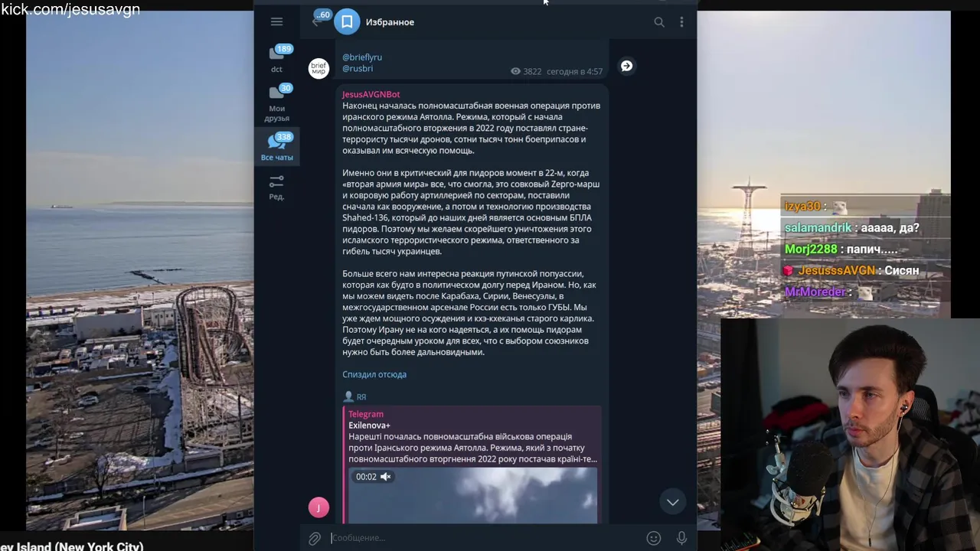Open the emoji picker smiley icon

653,538
